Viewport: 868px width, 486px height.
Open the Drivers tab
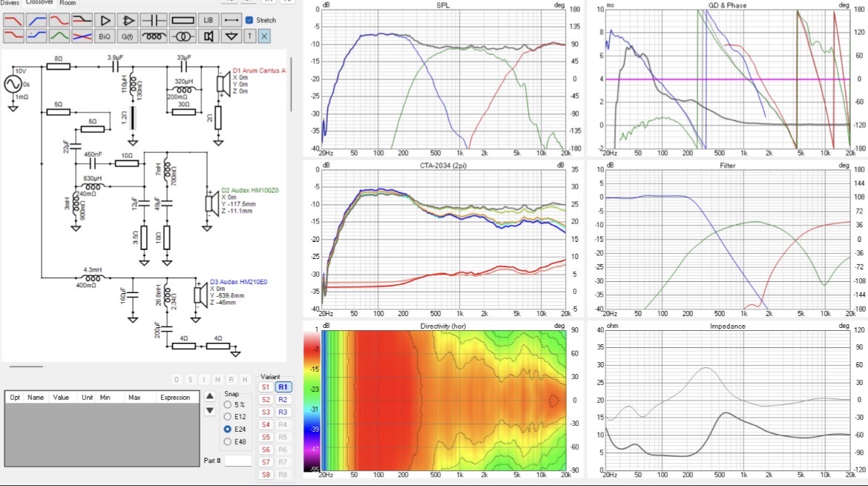click(x=10, y=3)
